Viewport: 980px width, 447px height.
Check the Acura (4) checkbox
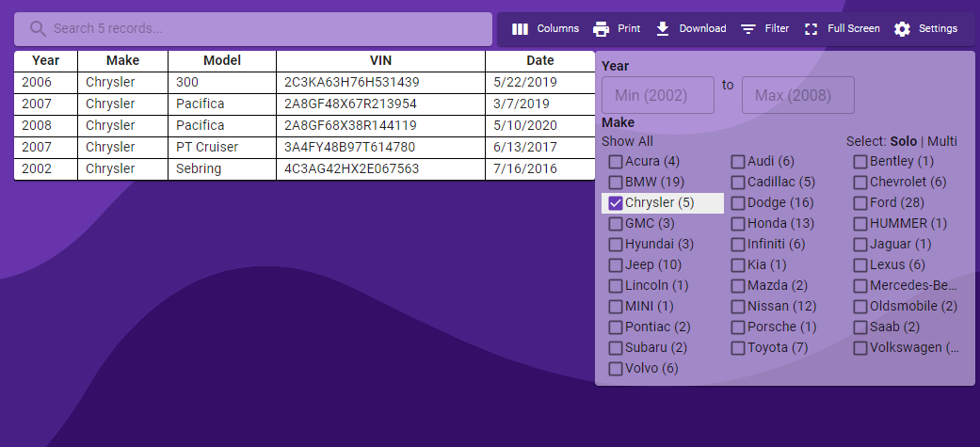click(x=616, y=161)
